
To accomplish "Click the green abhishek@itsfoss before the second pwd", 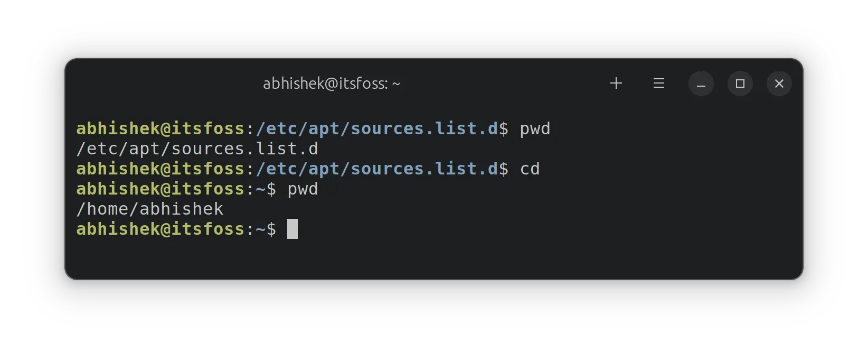I will pyautogui.click(x=160, y=189).
